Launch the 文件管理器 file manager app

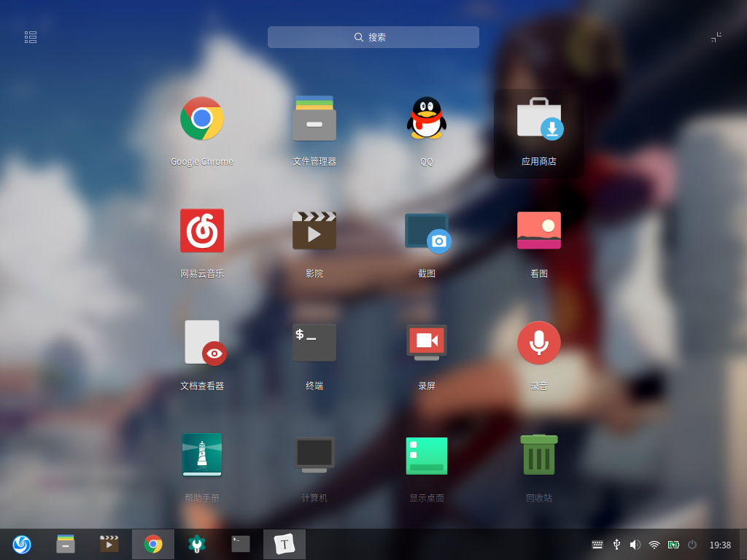(314, 119)
